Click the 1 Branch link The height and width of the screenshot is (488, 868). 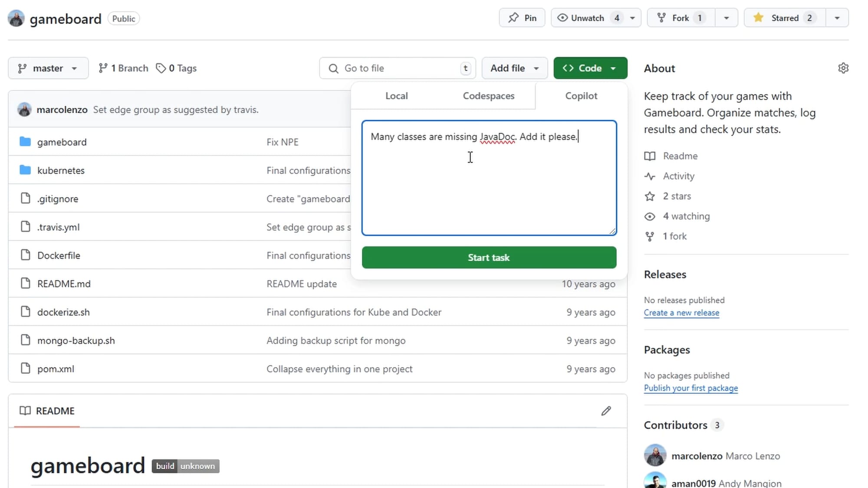point(124,68)
